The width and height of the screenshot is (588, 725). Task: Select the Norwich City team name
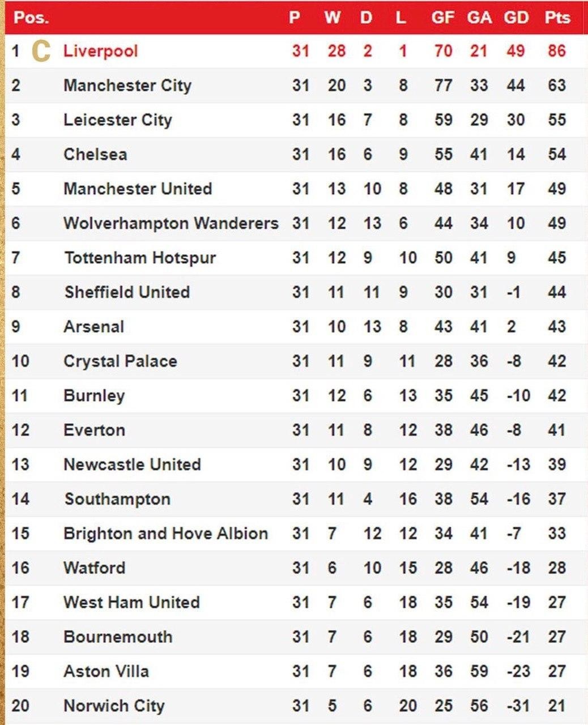click(x=114, y=706)
